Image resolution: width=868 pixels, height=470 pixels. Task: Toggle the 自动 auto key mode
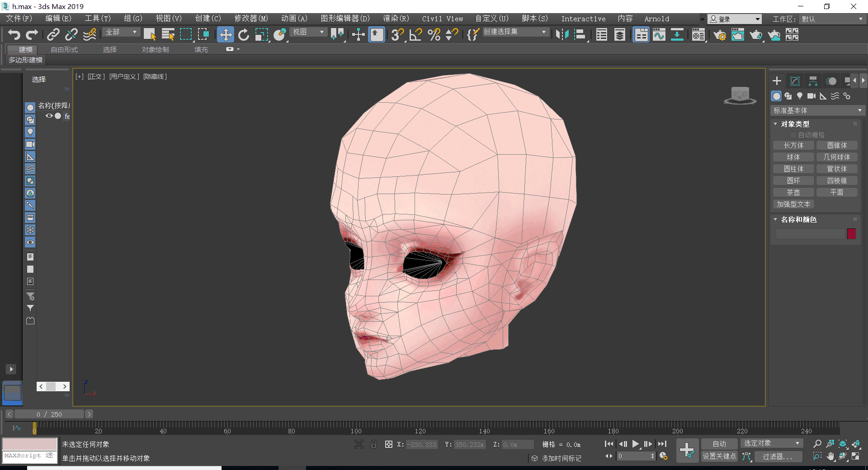pyautogui.click(x=719, y=444)
